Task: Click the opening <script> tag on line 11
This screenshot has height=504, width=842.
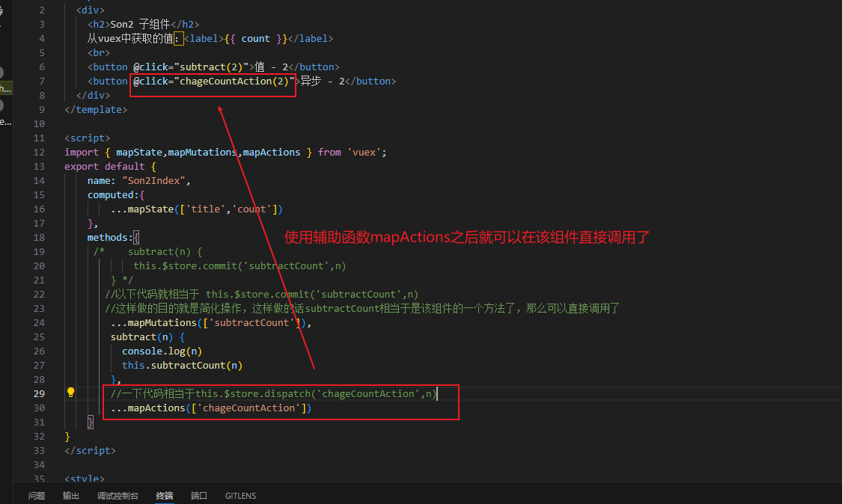Action: click(x=88, y=138)
